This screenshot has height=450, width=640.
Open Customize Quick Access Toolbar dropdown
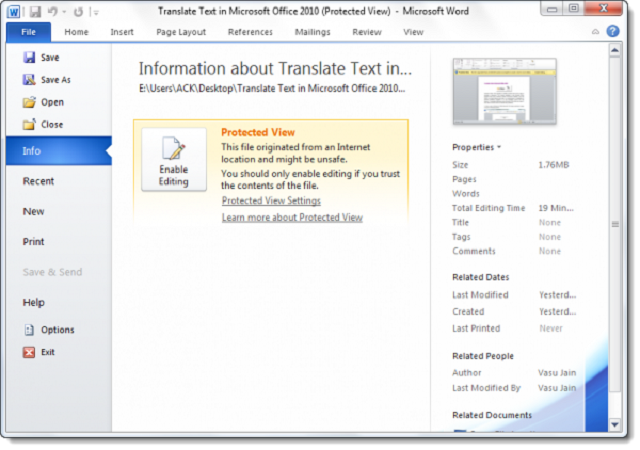tap(96, 13)
